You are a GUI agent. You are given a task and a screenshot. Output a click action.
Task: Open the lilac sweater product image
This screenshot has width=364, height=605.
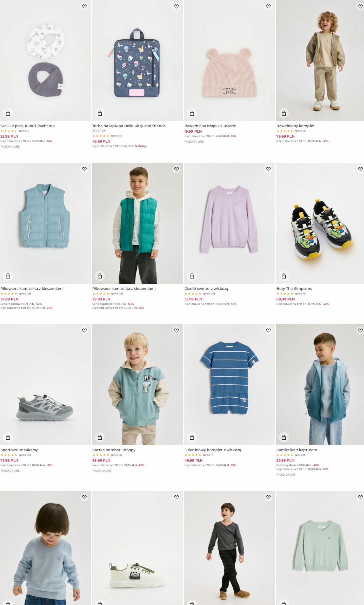click(229, 223)
